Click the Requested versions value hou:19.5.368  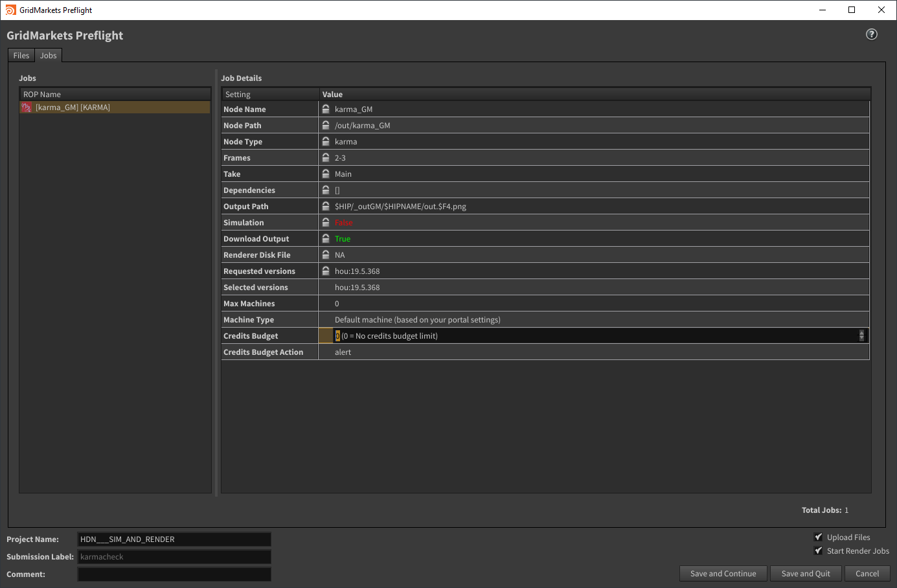point(357,271)
